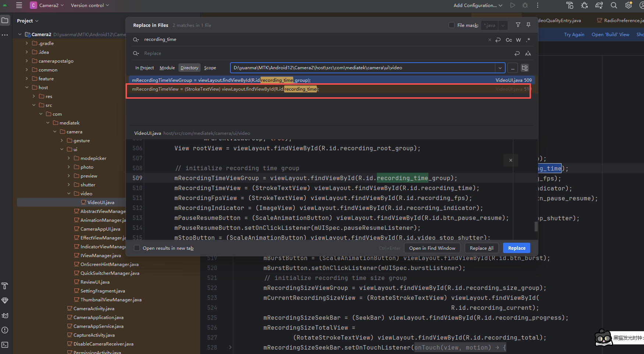The image size is (644, 354).
Task: Switch to RadioPreference.java editor tab
Action: [x=620, y=20]
